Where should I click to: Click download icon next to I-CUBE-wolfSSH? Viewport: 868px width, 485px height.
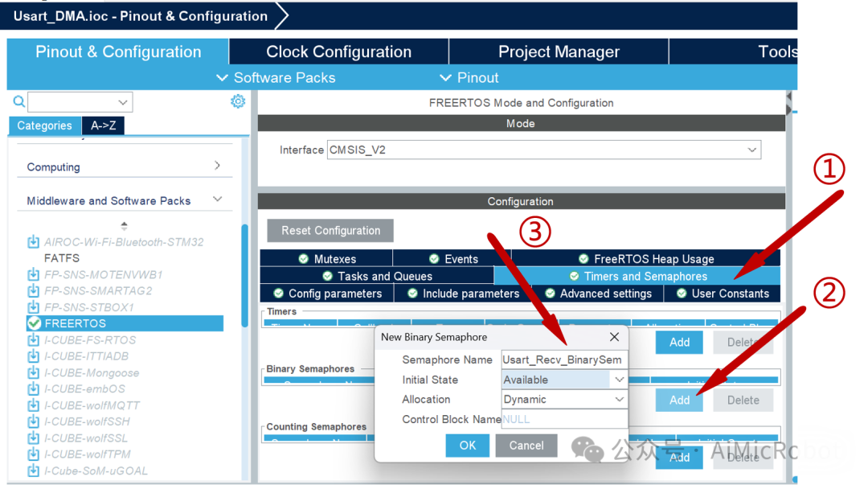34,421
